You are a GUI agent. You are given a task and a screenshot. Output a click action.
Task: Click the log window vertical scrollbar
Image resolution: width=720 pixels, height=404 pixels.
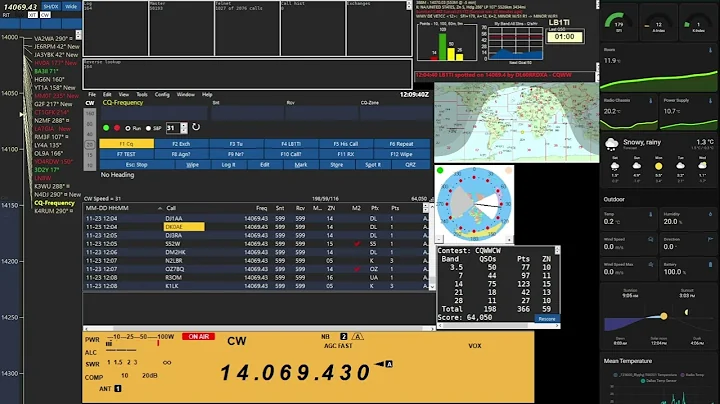432,247
